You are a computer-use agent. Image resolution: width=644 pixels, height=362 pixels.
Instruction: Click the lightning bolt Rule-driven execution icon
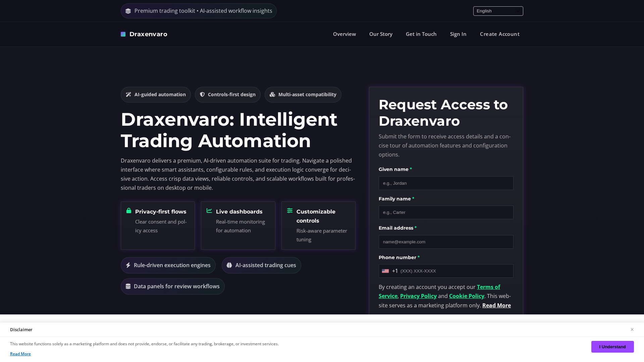[x=128, y=265]
